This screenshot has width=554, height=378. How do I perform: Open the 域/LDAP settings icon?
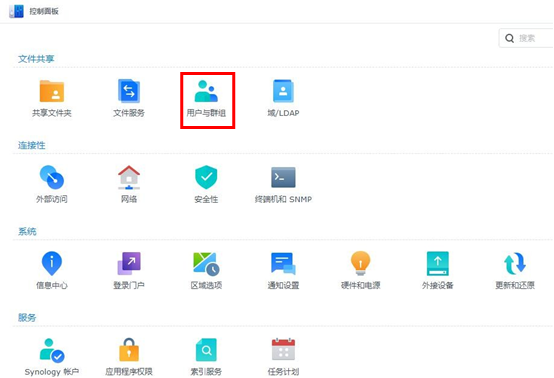point(283,91)
